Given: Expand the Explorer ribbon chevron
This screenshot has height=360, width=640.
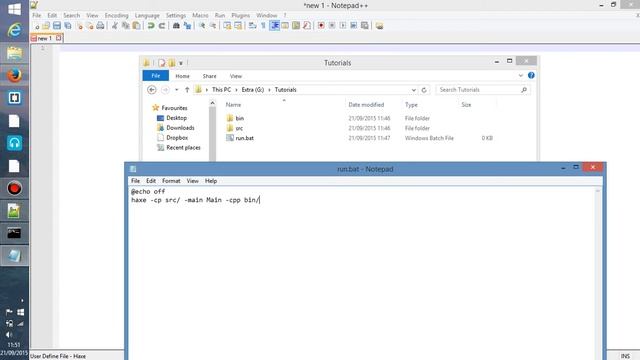Looking at the screenshot, I should point(520,76).
